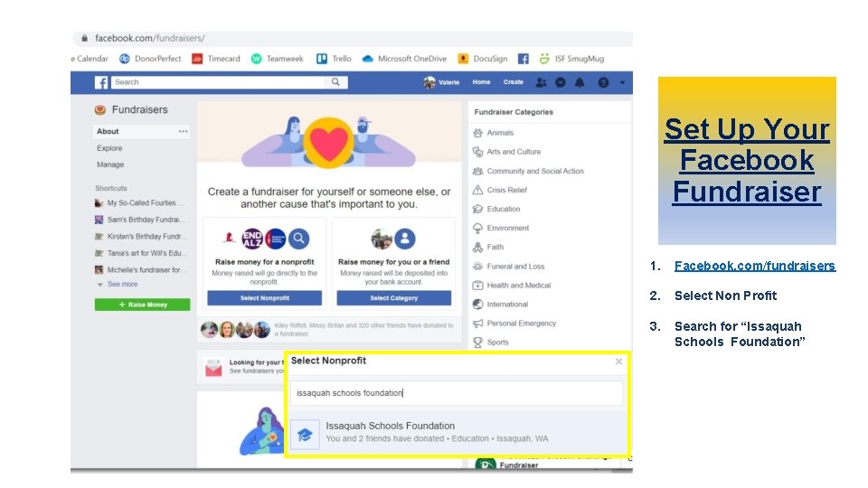The image size is (868, 488).
Task: Select the Animals category
Action: coord(494,133)
